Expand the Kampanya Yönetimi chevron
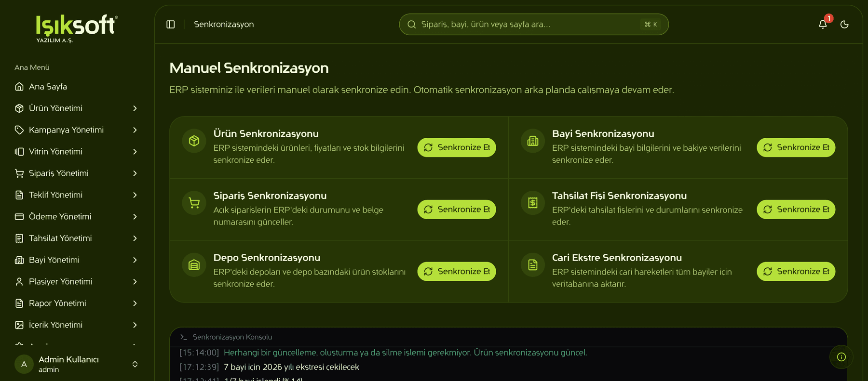 (135, 130)
